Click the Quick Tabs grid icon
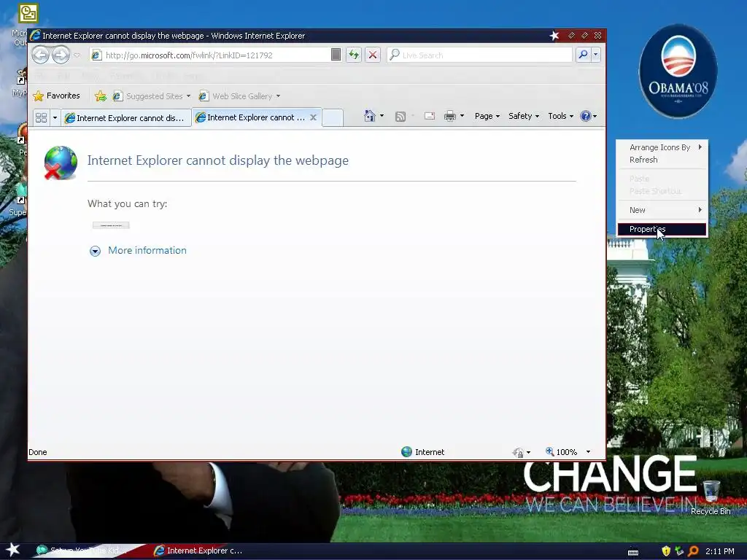Image resolution: width=747 pixels, height=560 pixels. pos(42,117)
